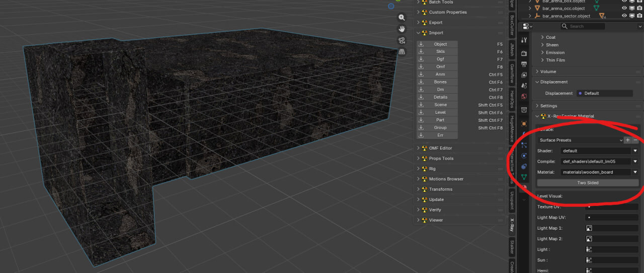Collapse the Import panel
Image resolution: width=644 pixels, height=273 pixels.
tap(436, 33)
